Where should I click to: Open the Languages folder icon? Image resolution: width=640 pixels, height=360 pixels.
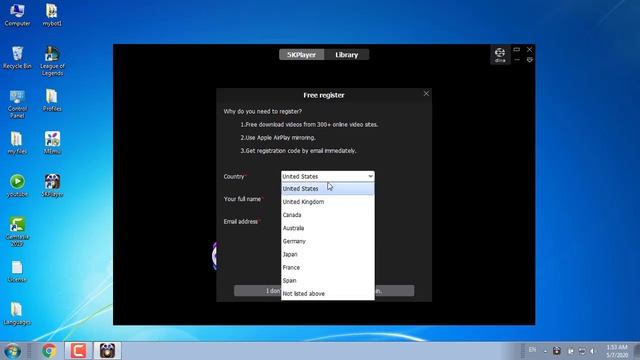pyautogui.click(x=17, y=313)
